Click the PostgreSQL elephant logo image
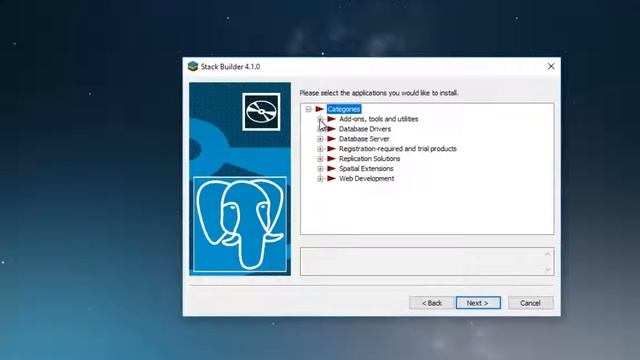This screenshot has height=360, width=640. [240, 224]
